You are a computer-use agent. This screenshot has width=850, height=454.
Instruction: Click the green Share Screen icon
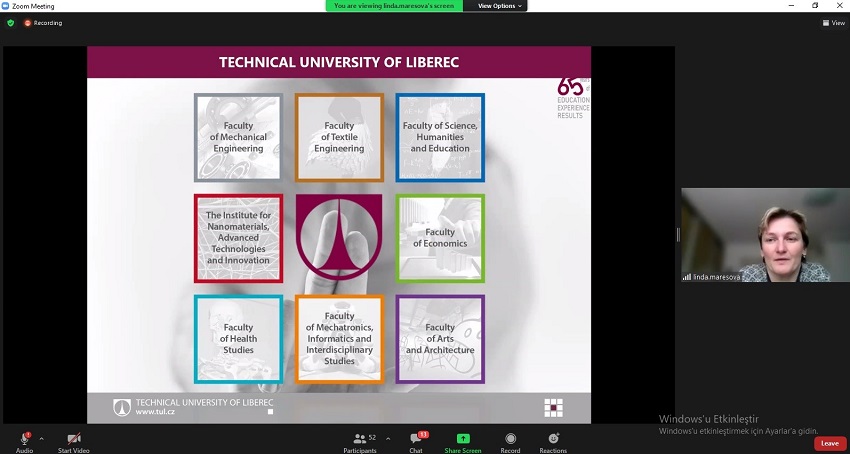coord(463,438)
